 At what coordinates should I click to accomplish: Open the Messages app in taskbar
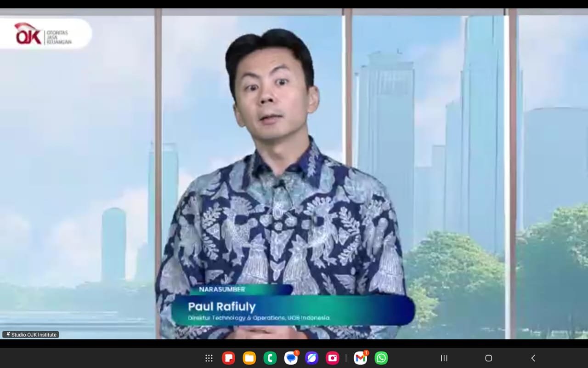(291, 358)
